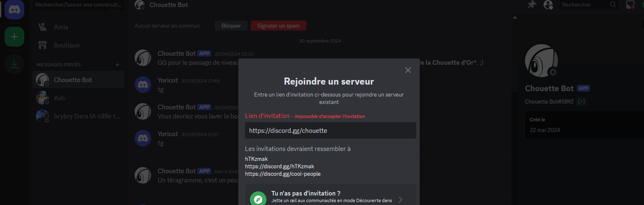Screen dimensions: 644x205
Task: Click the download apps arrow icon
Action: pos(14,64)
